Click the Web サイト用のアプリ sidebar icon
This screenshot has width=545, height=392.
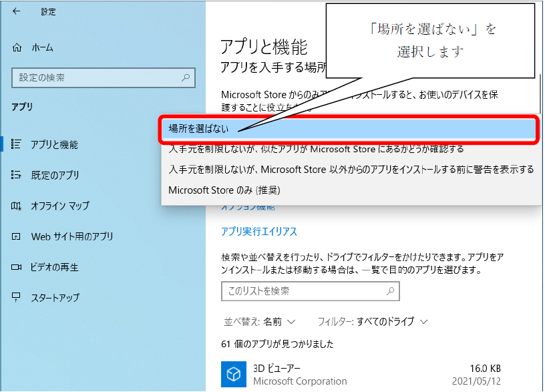17,236
